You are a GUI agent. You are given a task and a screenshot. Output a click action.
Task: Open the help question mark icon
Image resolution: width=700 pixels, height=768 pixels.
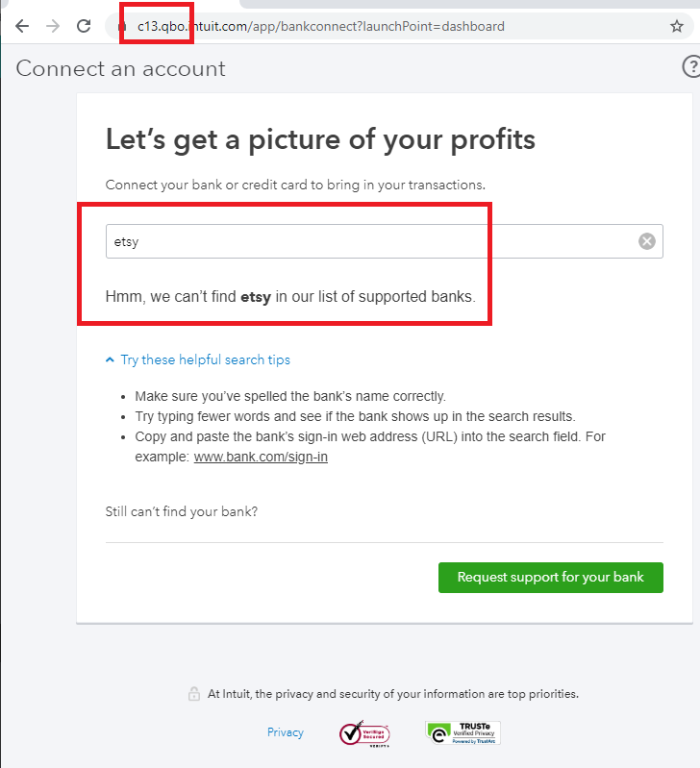690,66
